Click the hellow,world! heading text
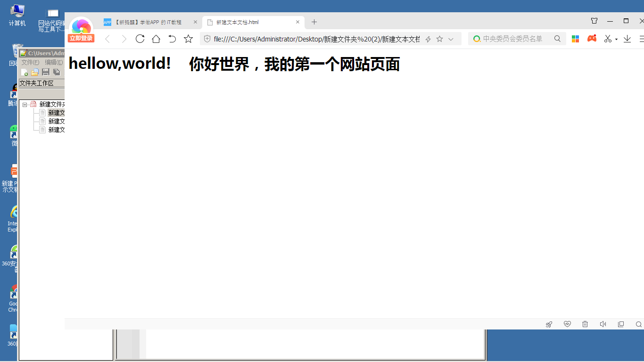The height and width of the screenshot is (362, 644). pos(120,63)
